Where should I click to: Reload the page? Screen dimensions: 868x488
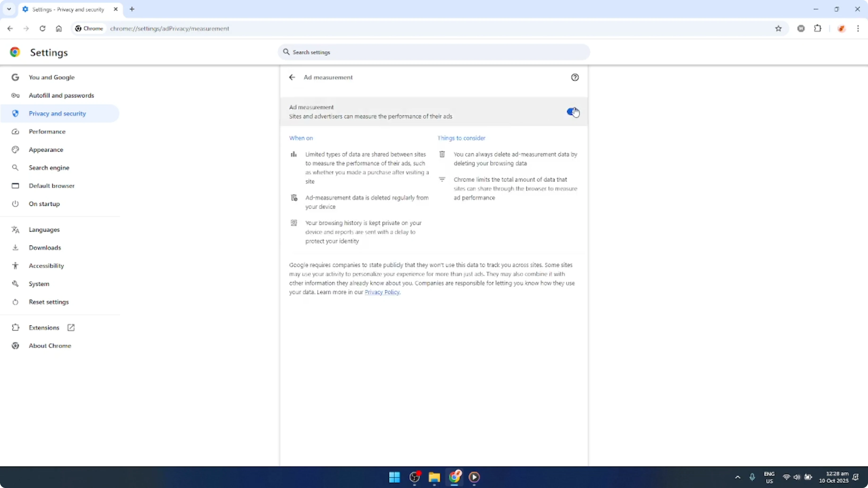coord(42,28)
